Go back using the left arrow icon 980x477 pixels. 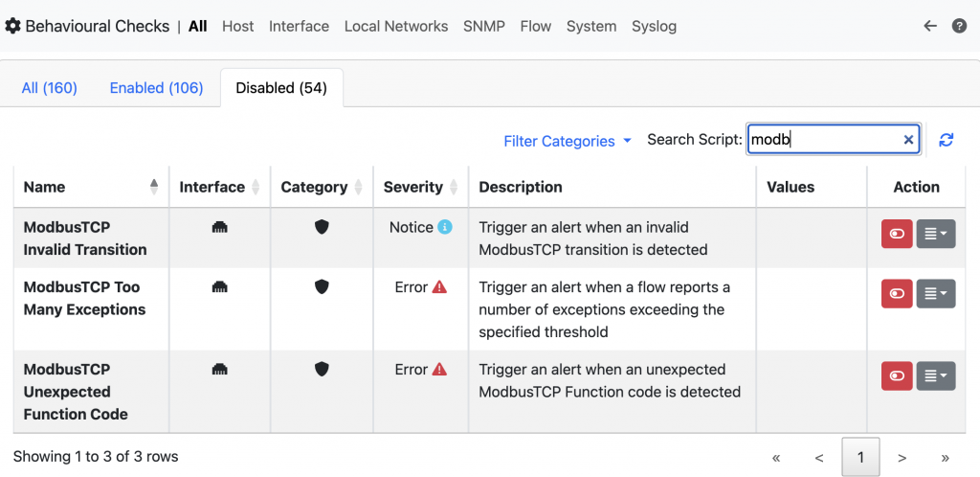tap(930, 26)
